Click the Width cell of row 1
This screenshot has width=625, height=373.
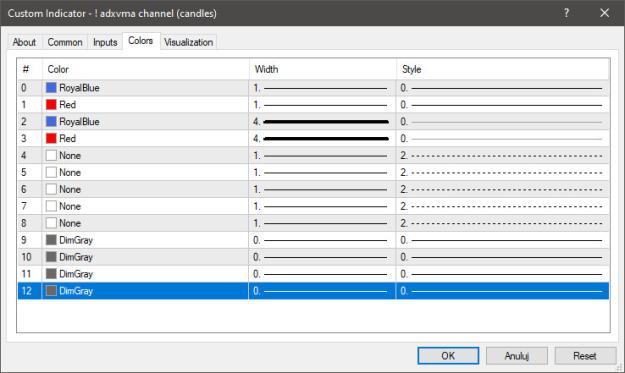[x=322, y=105]
